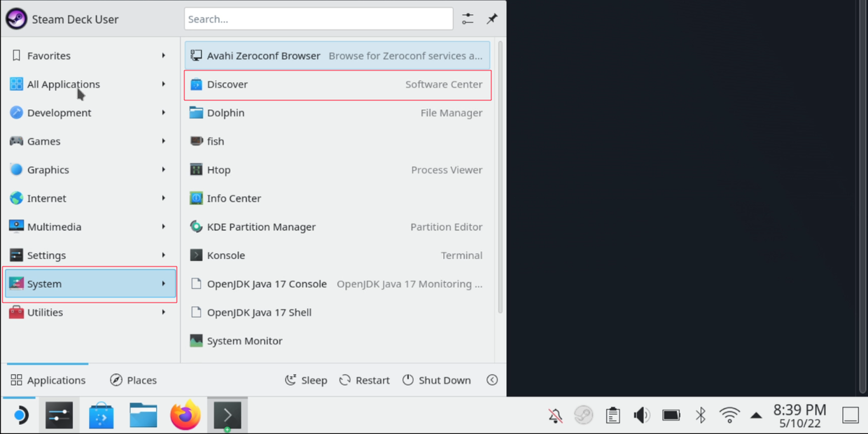Click the application launcher search field
Image resolution: width=868 pixels, height=434 pixels.
pyautogui.click(x=318, y=19)
